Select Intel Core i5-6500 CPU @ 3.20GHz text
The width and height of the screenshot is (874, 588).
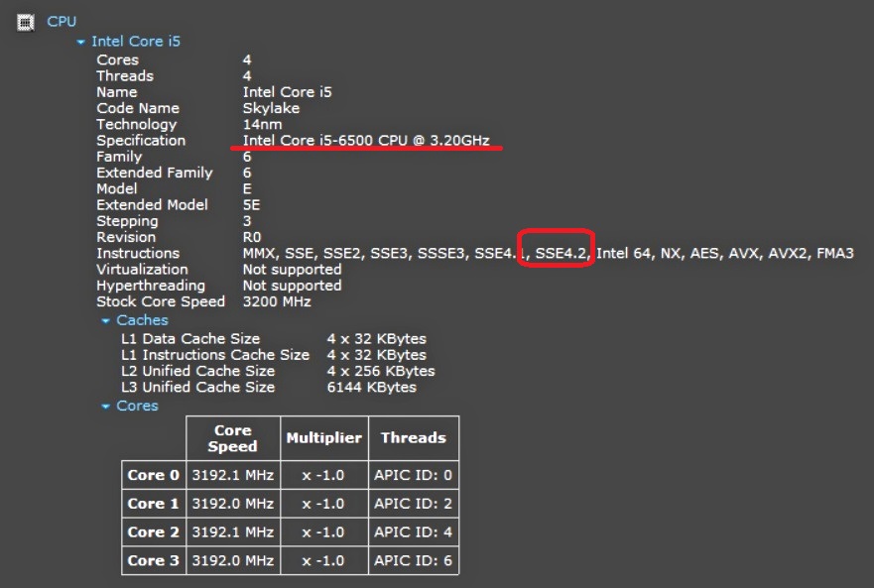366,141
